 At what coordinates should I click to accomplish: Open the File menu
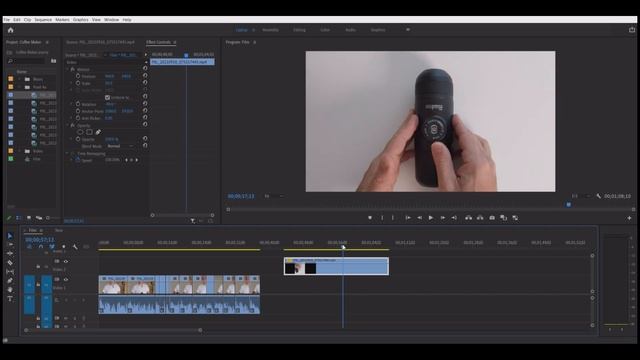7,20
